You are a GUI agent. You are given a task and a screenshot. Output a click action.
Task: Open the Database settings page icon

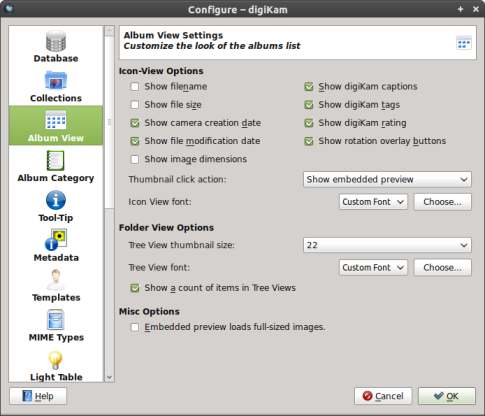coord(56,41)
